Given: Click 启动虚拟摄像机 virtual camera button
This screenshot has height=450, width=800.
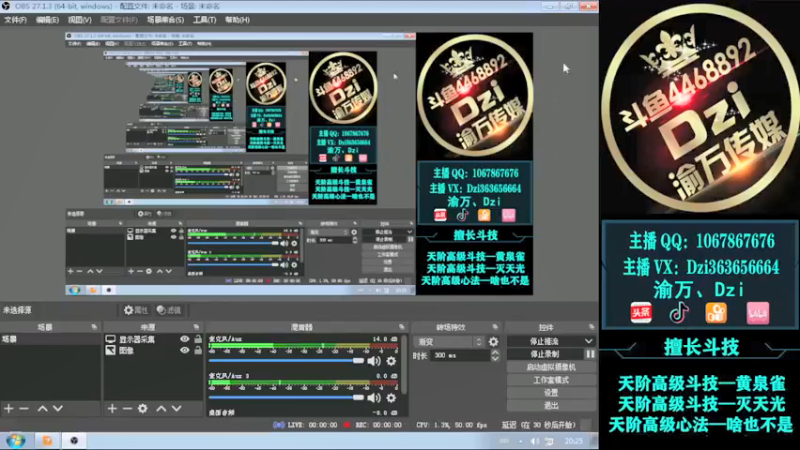Looking at the screenshot, I should pyautogui.click(x=551, y=367).
